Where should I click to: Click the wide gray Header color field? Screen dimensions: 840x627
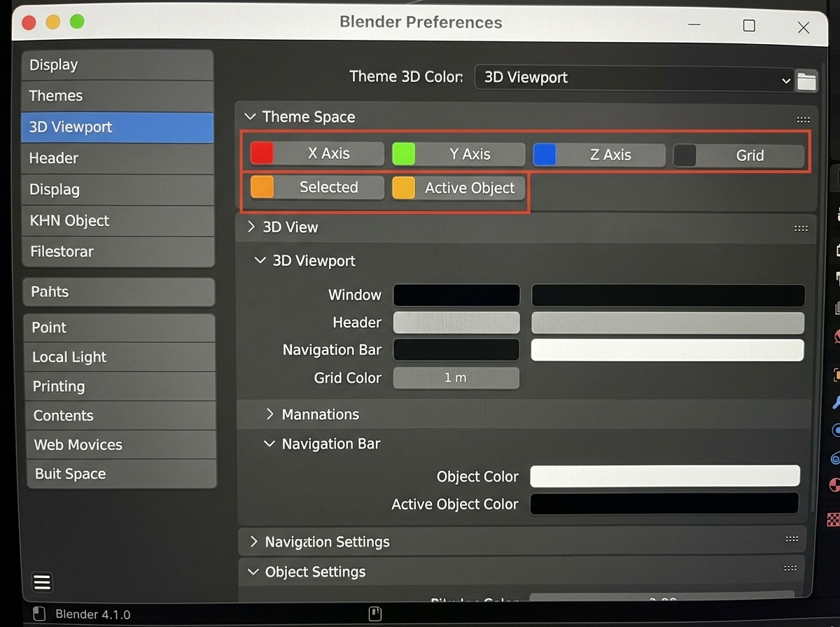point(668,323)
